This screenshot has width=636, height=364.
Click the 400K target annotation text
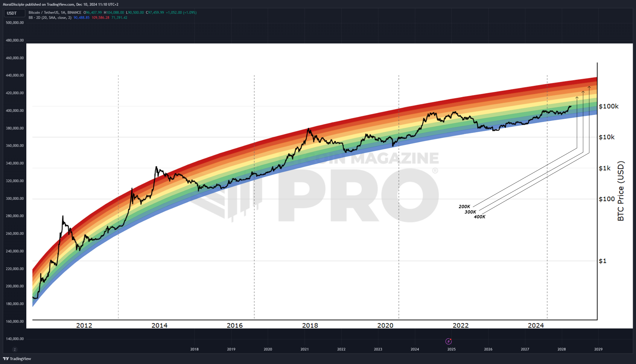480,217
